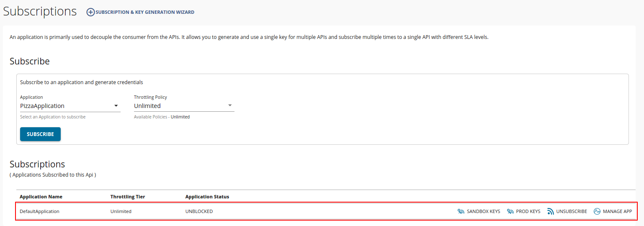Open the SANDBOX KEYS text link
The height and width of the screenshot is (226, 644).
click(483, 211)
